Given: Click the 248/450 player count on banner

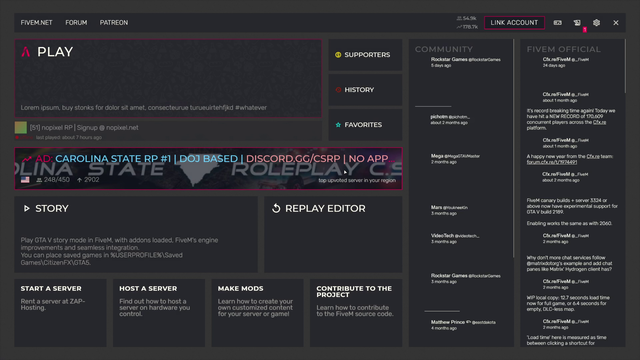Looking at the screenshot, I should pos(53,180).
